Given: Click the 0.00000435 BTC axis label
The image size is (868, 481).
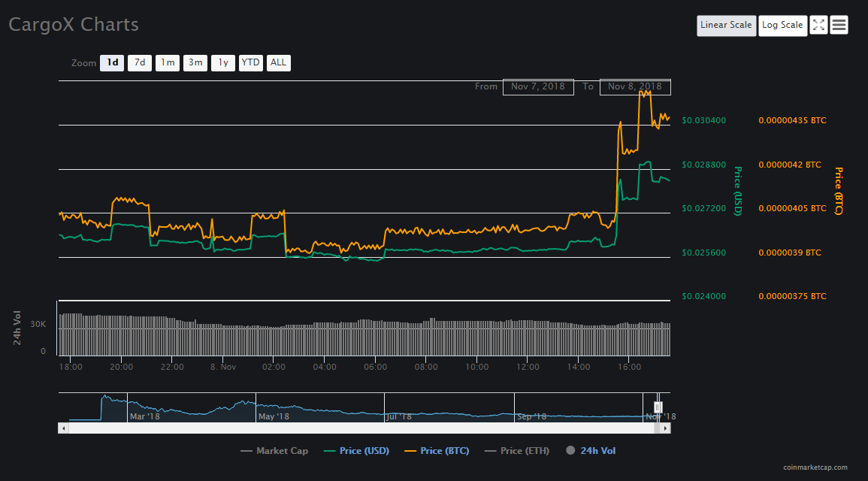Looking at the screenshot, I should 792,121.
